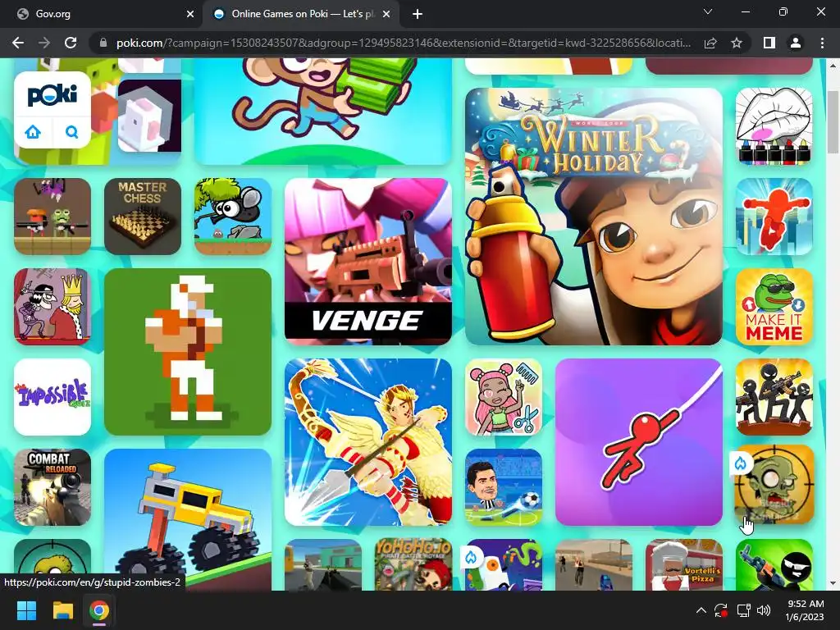Open the Venge game thumbnail
The height and width of the screenshot is (630, 840).
[368, 262]
